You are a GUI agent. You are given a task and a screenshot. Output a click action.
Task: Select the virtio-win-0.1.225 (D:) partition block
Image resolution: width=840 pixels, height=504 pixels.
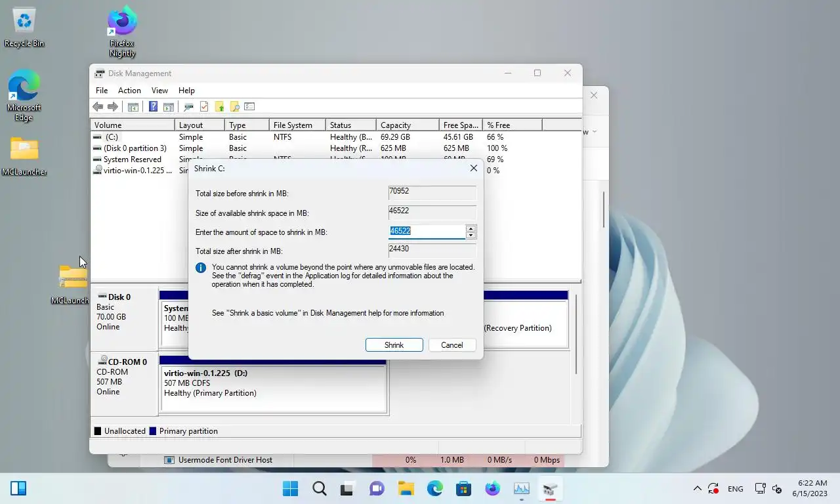click(274, 387)
